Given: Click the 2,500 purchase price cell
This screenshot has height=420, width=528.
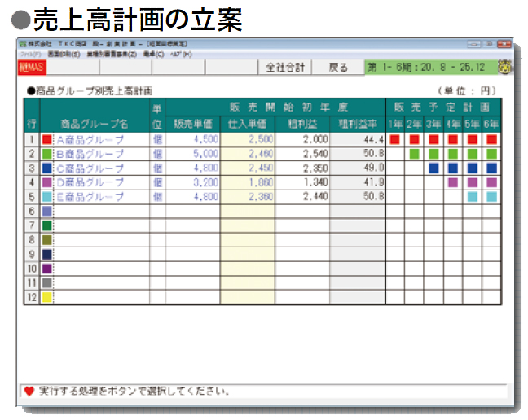Looking at the screenshot, I should click(x=248, y=139).
